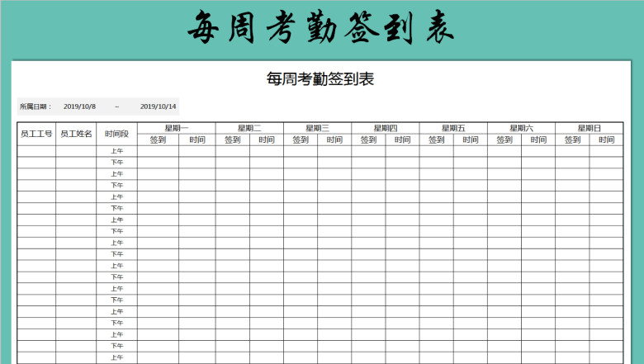The image size is (644, 364).
Task: Select 签到 subheader under 星期四
Action: click(x=368, y=140)
